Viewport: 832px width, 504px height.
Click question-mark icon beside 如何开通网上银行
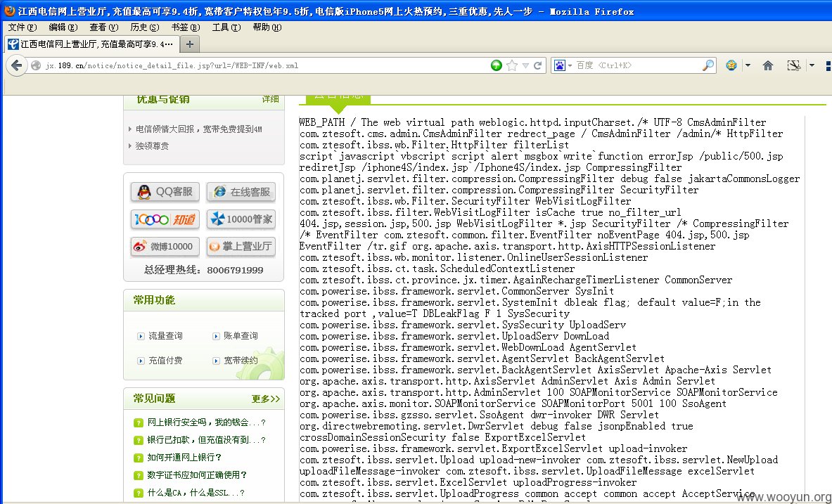[138, 458]
